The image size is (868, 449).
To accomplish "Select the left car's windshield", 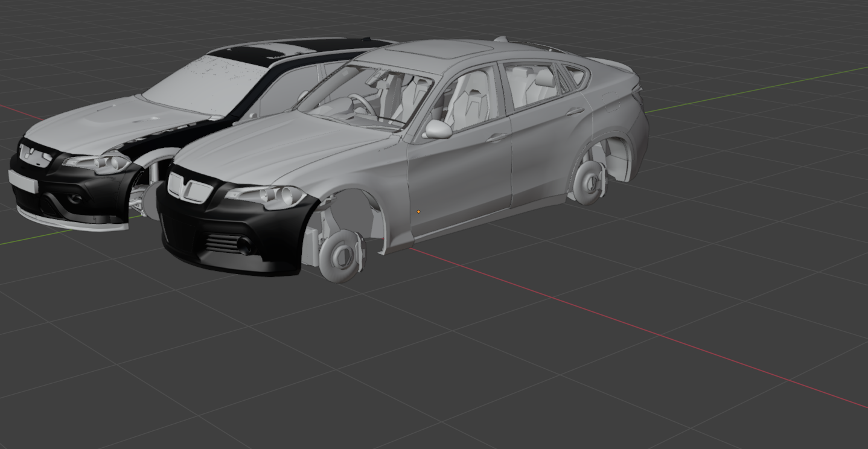I will (x=205, y=86).
